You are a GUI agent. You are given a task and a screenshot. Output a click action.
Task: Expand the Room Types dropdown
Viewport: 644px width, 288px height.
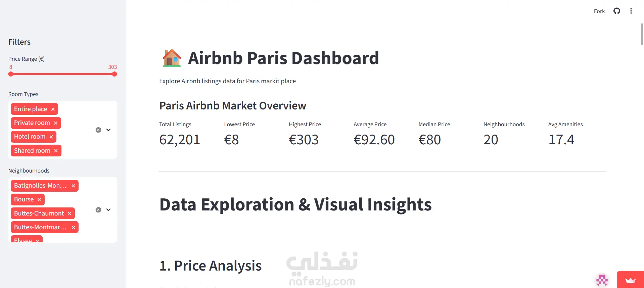108,130
